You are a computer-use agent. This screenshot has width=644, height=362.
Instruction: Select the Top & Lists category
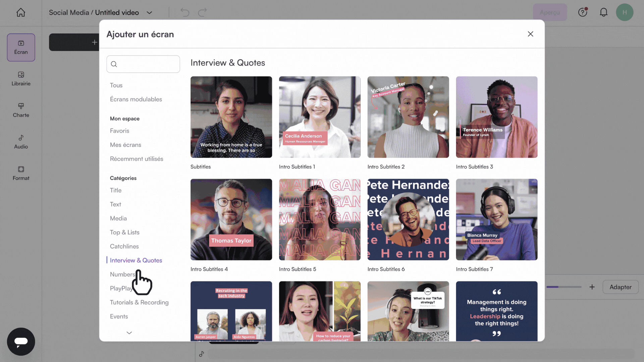[124, 232]
